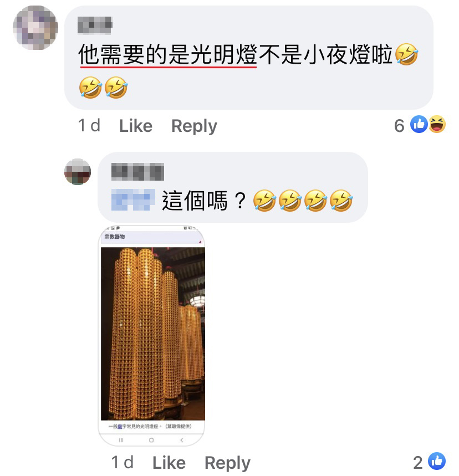Click the blue tagged name before 這個嗎
Screen dimensions: 459x476
pyautogui.click(x=134, y=199)
